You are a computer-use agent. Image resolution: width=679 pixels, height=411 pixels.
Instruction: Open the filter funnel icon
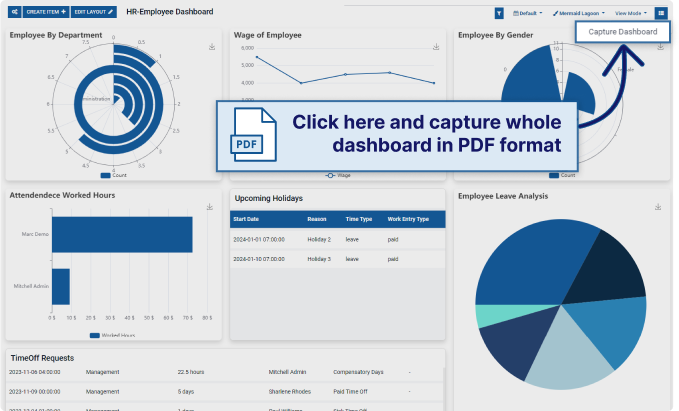pyautogui.click(x=499, y=13)
